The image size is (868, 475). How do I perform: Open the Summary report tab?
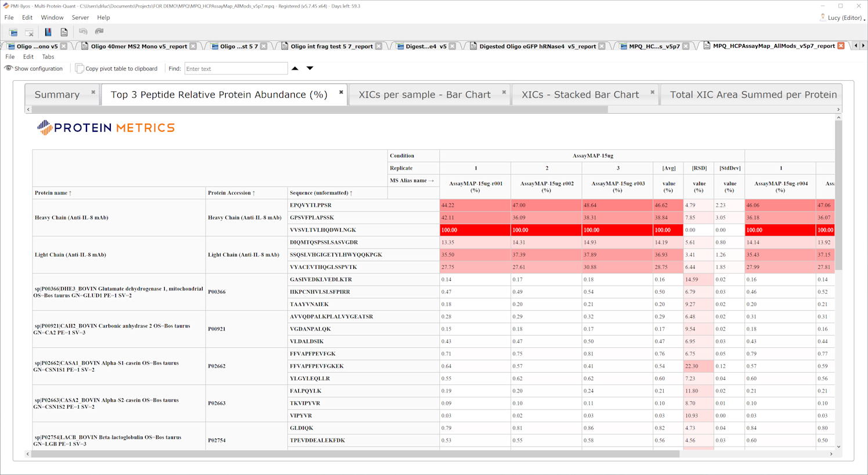tap(57, 95)
